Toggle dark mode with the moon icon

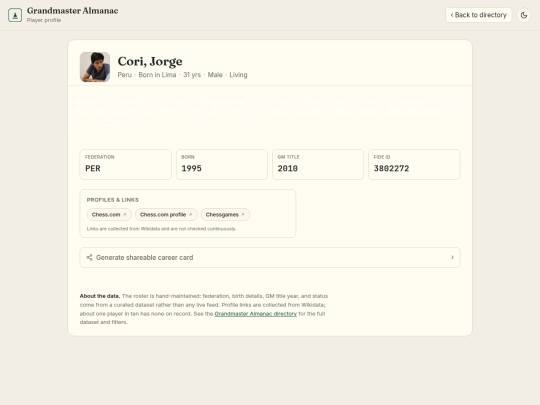click(x=524, y=15)
